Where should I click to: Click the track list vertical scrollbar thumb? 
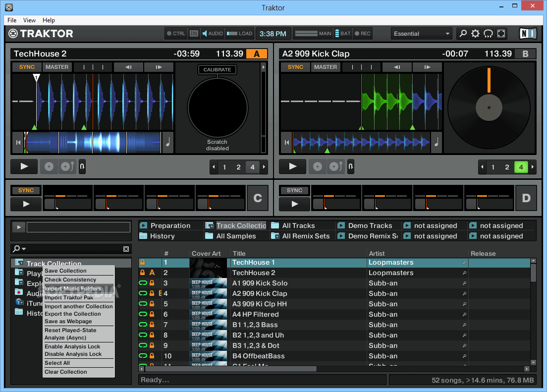click(533, 273)
